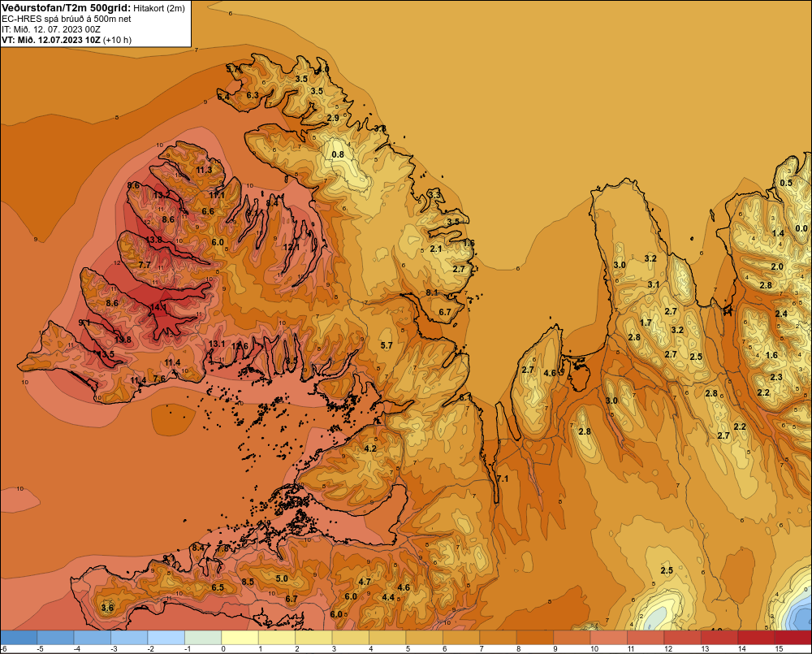812x654 pixels.
Task: Click the 1.6 temperature value near the coast
Action: [x=469, y=243]
